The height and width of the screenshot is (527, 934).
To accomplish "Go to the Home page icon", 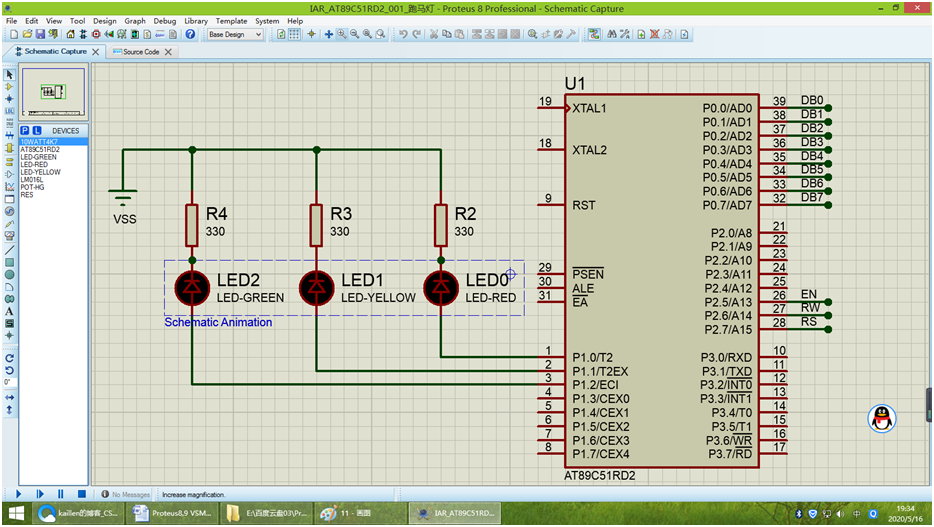I will coord(70,35).
